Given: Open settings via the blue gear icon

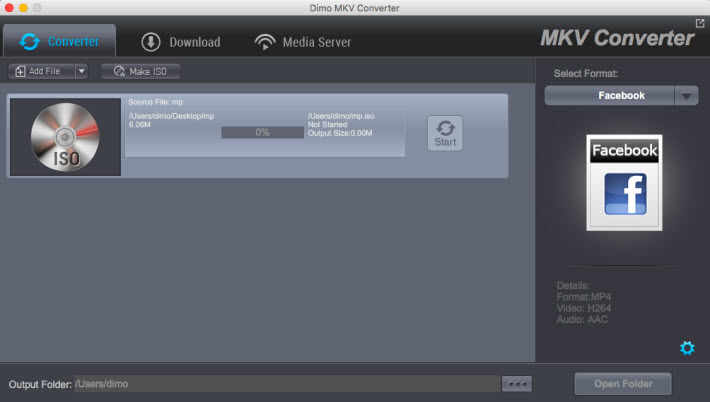Looking at the screenshot, I should (686, 348).
